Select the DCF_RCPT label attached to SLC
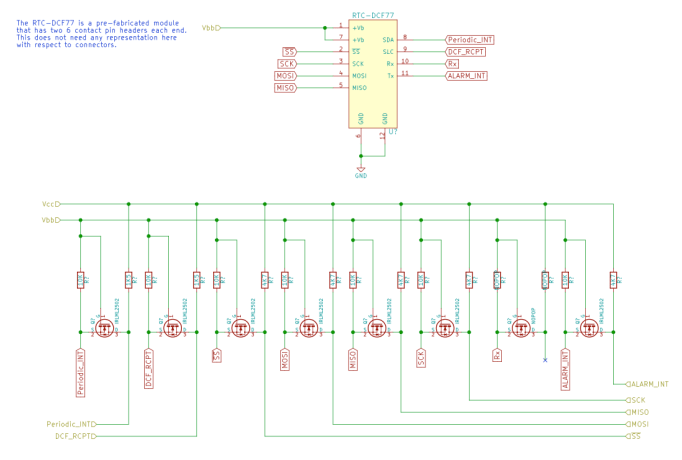 [x=466, y=52]
